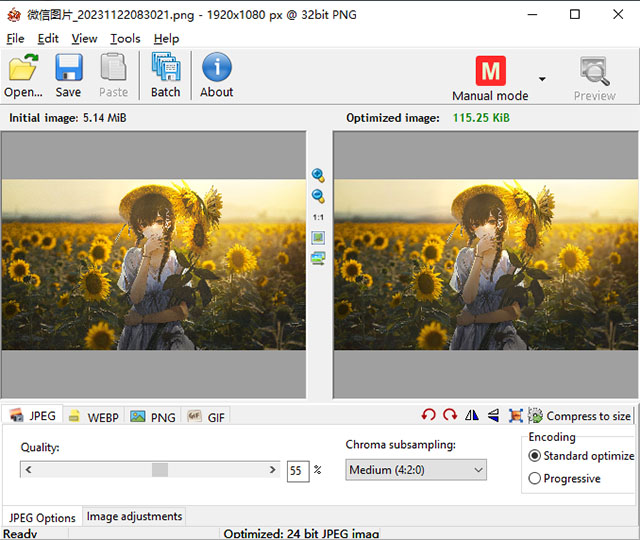Rotate image counter-clockwise with red arrow

(429, 416)
